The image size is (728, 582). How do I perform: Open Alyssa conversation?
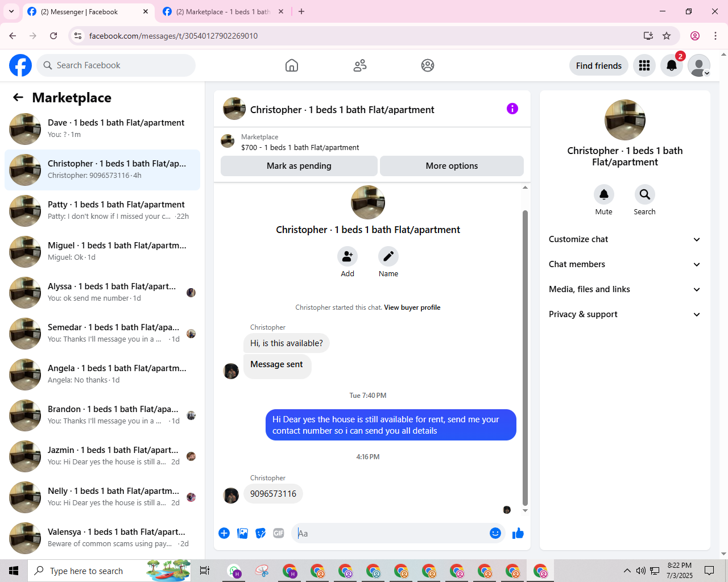(102, 293)
